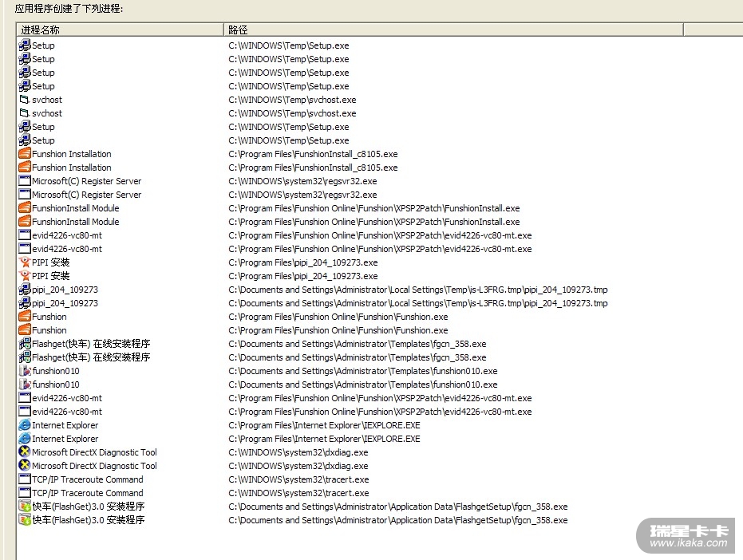Image resolution: width=743 pixels, height=560 pixels.
Task: Click the upper Templates\fgcn_358.exe path
Action: click(358, 344)
